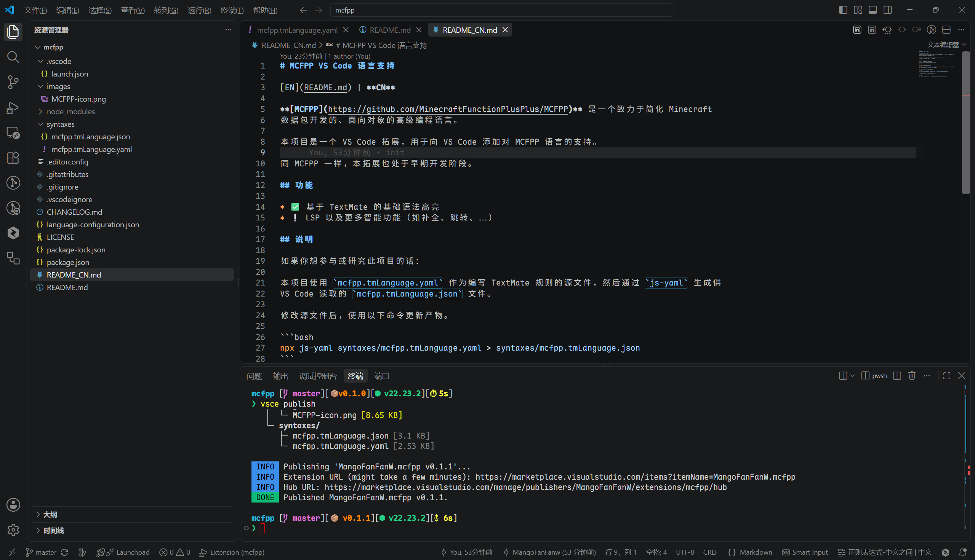Switch to 端口 panel tab
Screen dimensions: 975x560
(x=381, y=376)
